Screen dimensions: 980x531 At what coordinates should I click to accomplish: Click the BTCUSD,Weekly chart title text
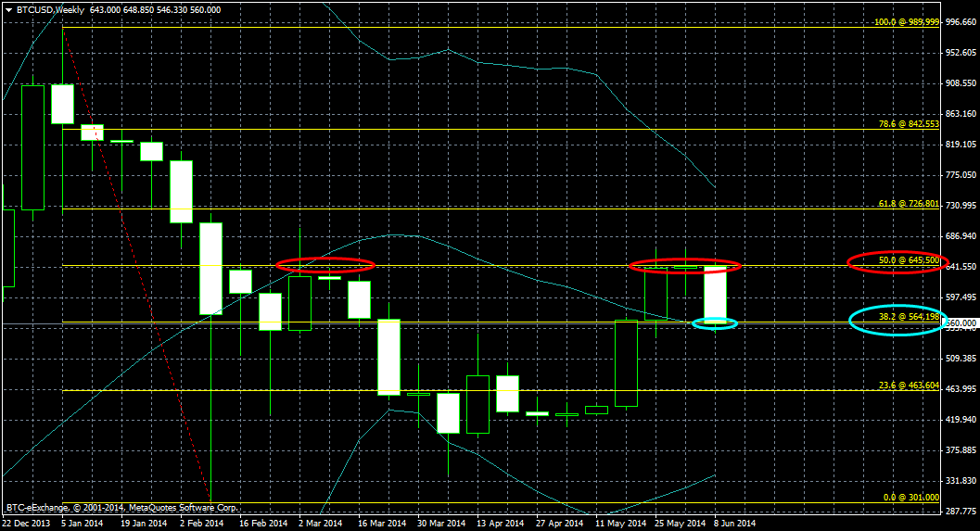49,9
